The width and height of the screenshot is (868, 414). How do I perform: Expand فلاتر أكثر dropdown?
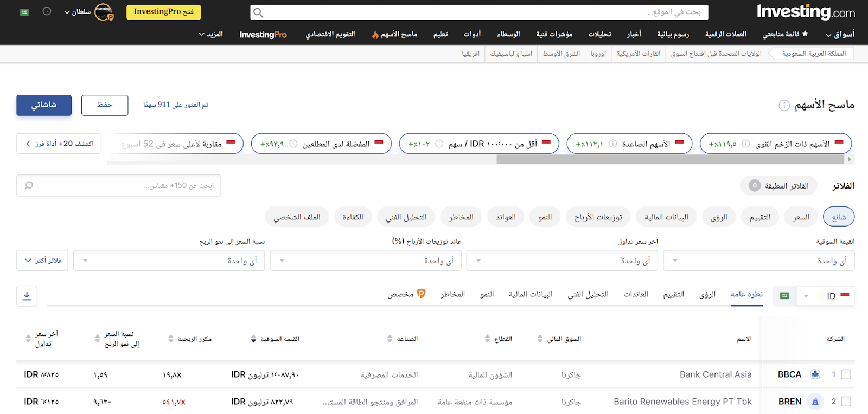42,261
